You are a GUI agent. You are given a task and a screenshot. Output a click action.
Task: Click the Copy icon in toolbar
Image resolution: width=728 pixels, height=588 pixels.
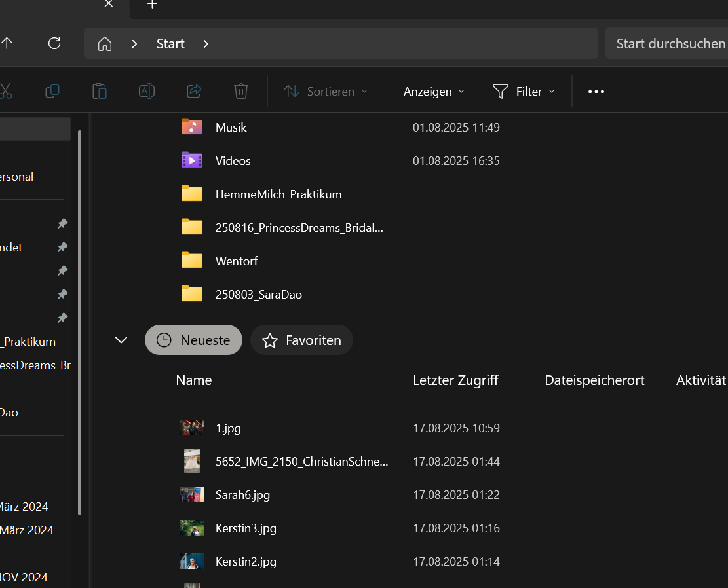tap(52, 92)
